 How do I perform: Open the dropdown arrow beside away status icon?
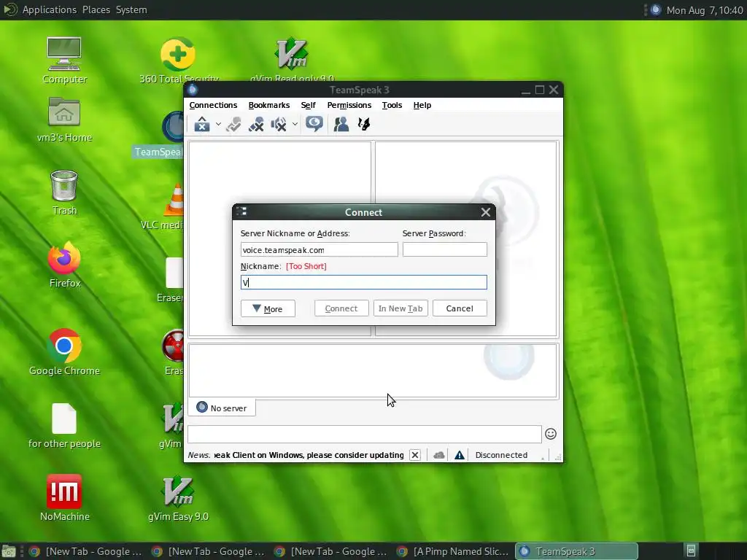click(295, 124)
